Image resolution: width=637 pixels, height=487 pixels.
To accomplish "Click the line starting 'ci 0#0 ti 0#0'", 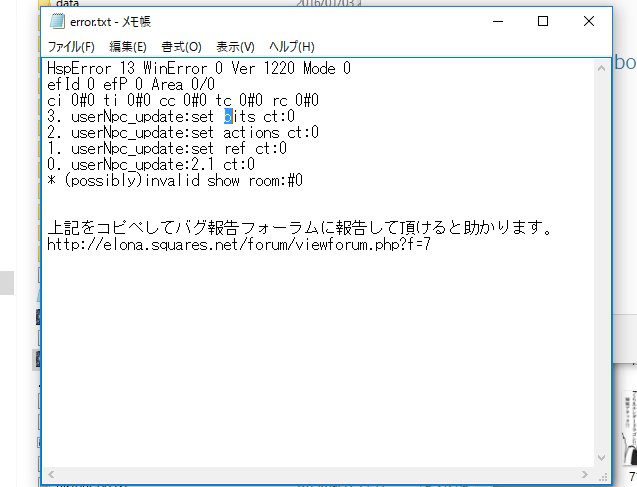I will [183, 100].
